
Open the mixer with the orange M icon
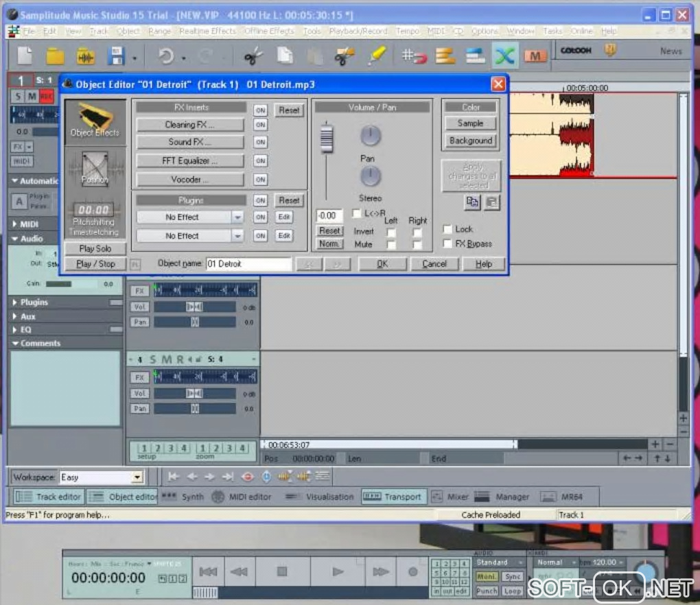coord(535,56)
